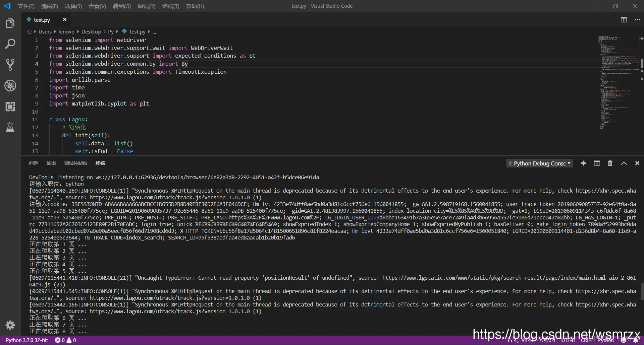
Task: Click the 'import urllib.parse' code line
Action: 80,80
